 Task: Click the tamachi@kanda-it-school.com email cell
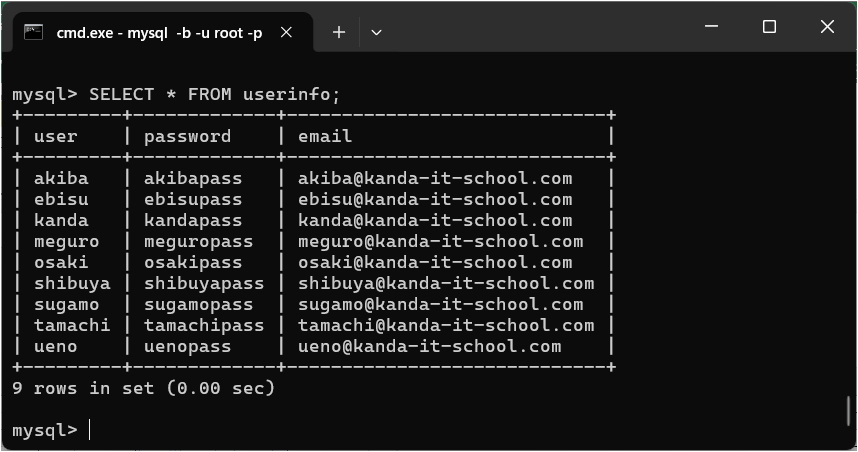[446, 326]
